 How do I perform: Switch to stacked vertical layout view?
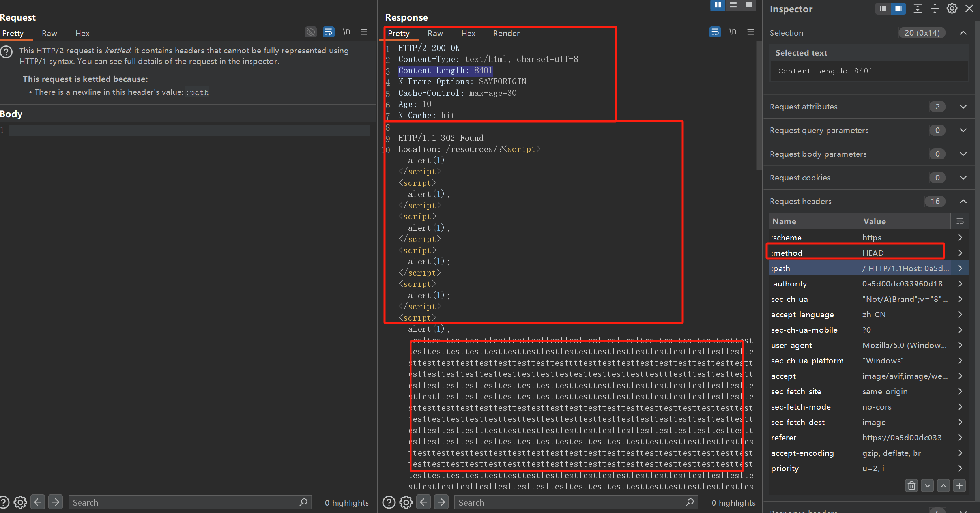733,5
